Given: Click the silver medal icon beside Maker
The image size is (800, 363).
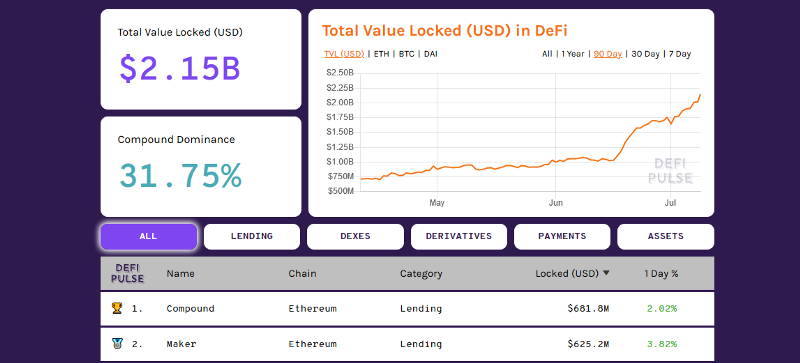Looking at the screenshot, I should pos(117,343).
